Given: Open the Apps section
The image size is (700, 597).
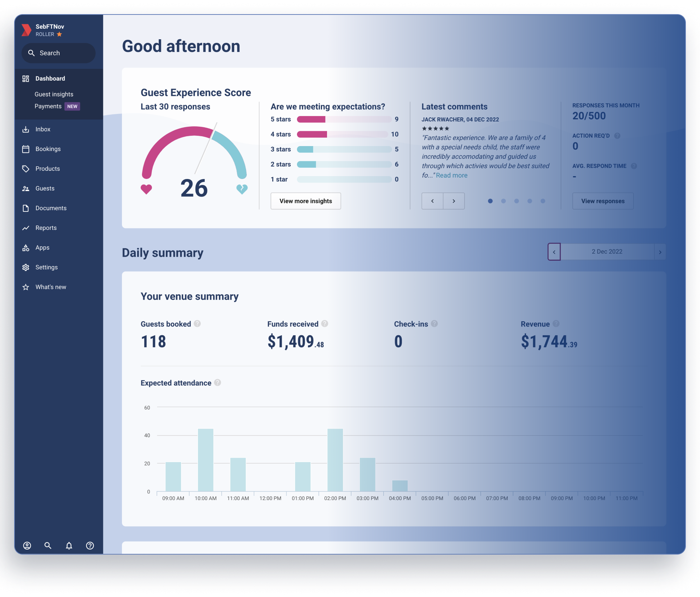Looking at the screenshot, I should coord(42,248).
